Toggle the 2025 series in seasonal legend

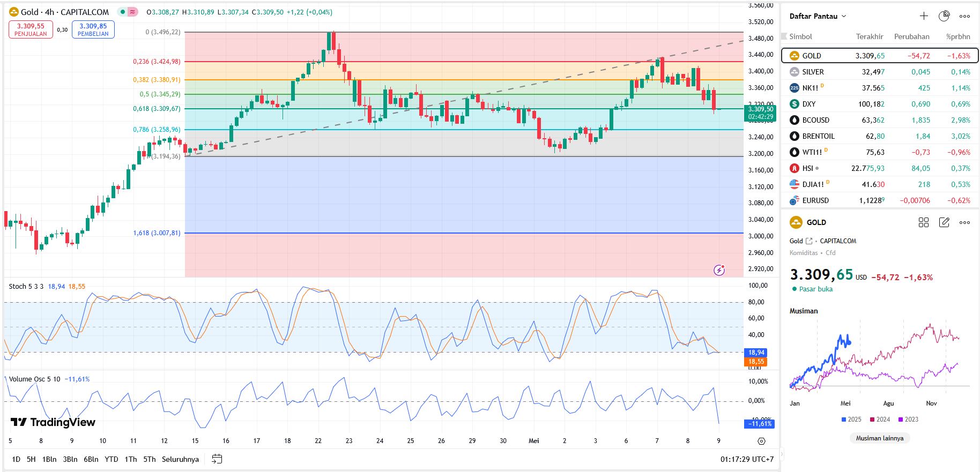851,419
